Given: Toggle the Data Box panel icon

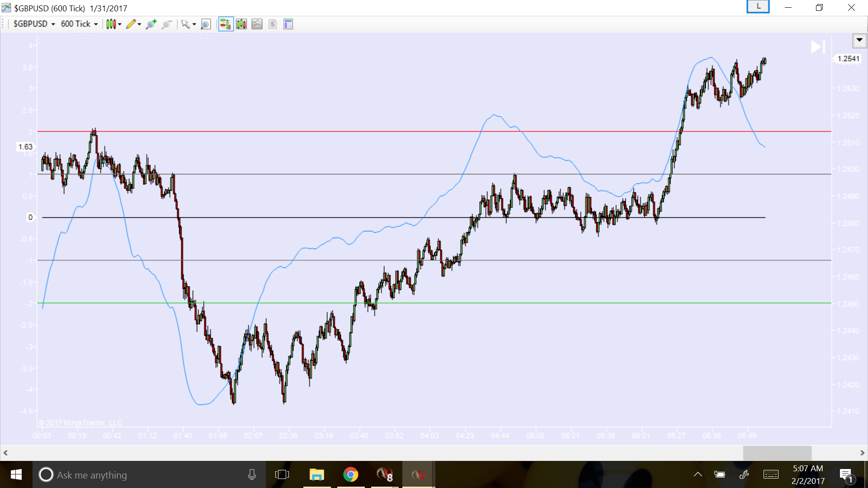Looking at the screenshot, I should tap(288, 24).
